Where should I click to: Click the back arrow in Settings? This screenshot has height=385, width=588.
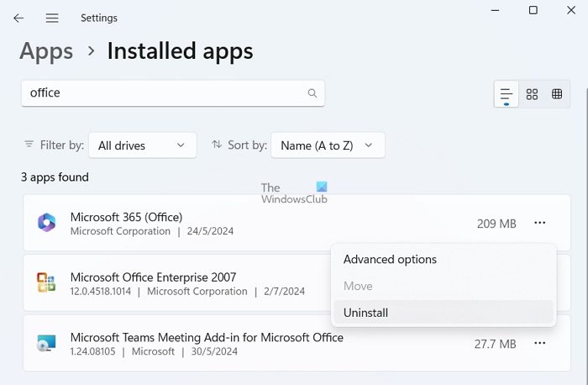(x=18, y=18)
